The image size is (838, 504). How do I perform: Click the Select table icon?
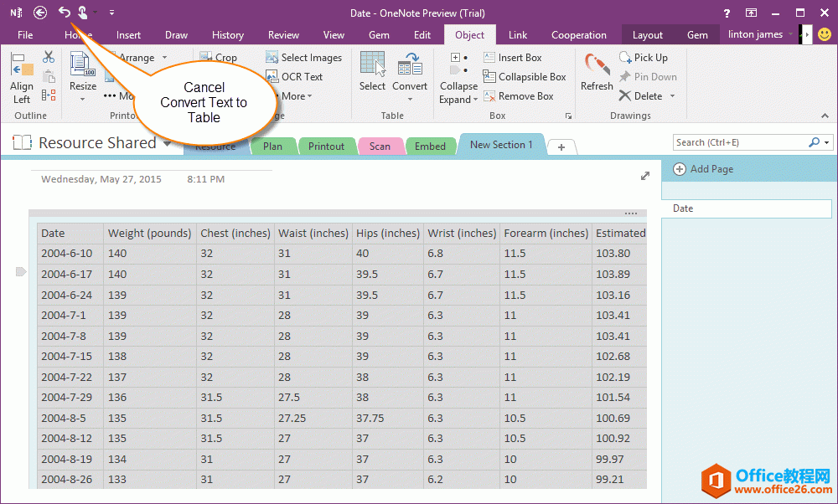(372, 71)
